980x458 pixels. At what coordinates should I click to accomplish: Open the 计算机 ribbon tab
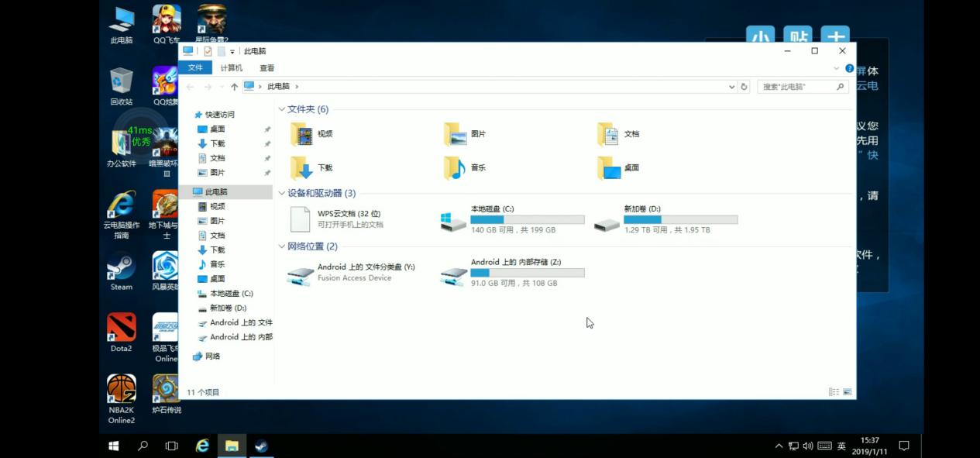[x=231, y=68]
